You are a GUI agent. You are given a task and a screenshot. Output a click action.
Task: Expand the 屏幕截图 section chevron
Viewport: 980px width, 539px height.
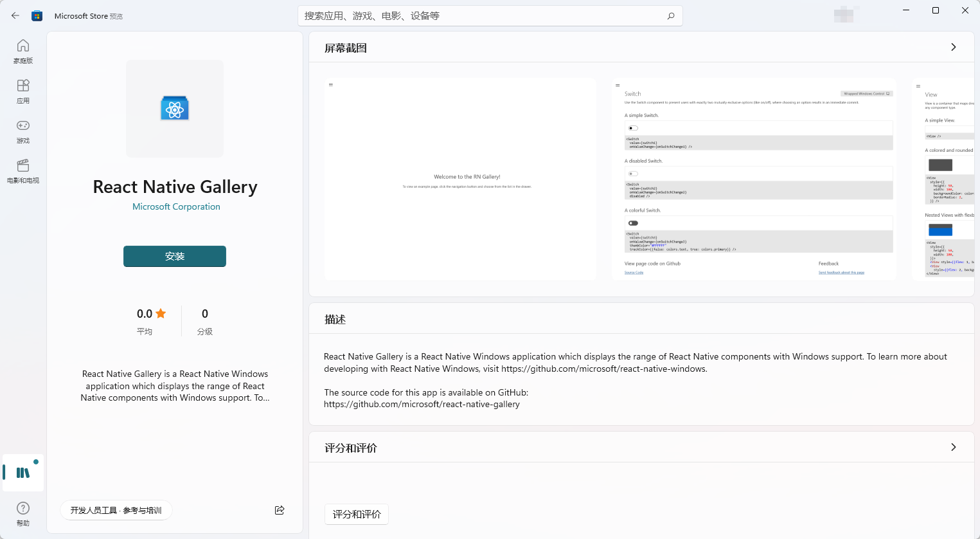(954, 47)
